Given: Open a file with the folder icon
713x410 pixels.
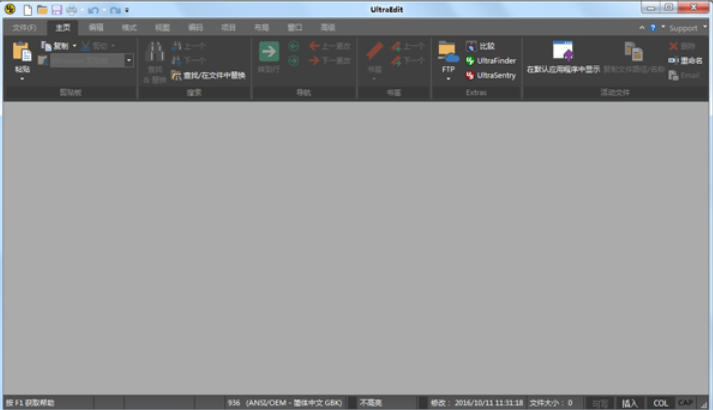Looking at the screenshot, I should pyautogui.click(x=42, y=10).
